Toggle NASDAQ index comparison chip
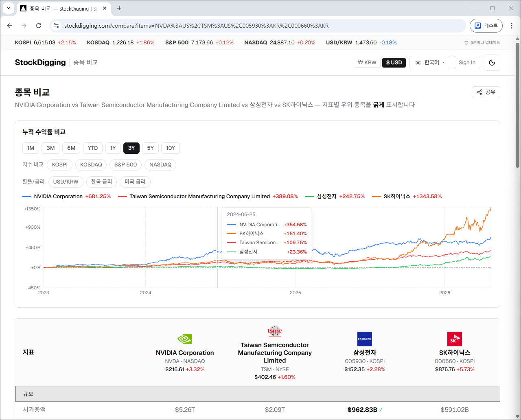Image resolution: width=521 pixels, height=420 pixels. [x=160, y=165]
